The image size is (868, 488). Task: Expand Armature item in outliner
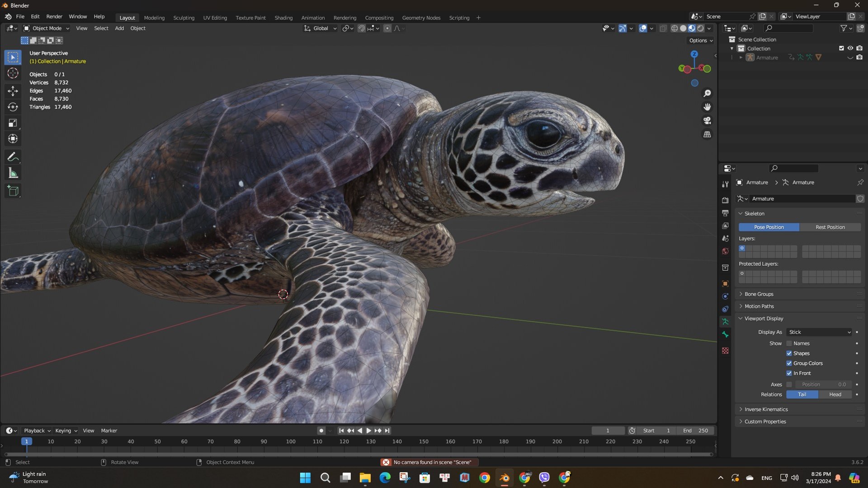click(x=741, y=57)
